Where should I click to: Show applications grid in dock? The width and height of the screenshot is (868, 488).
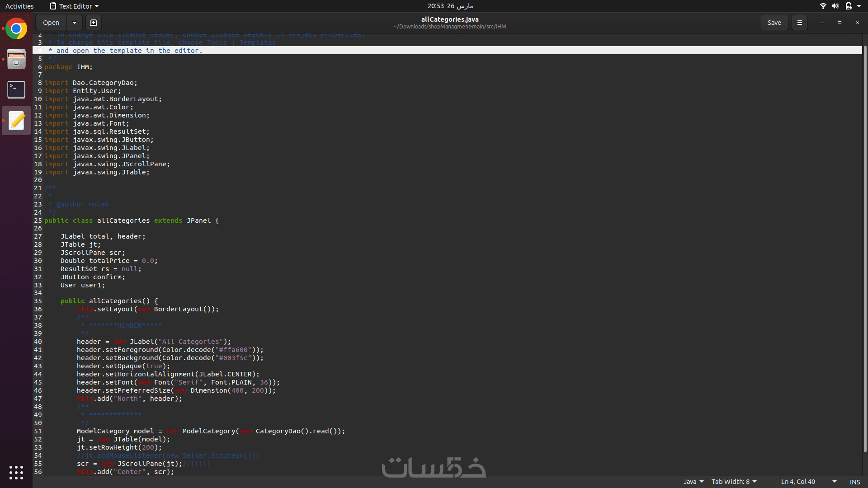click(16, 472)
